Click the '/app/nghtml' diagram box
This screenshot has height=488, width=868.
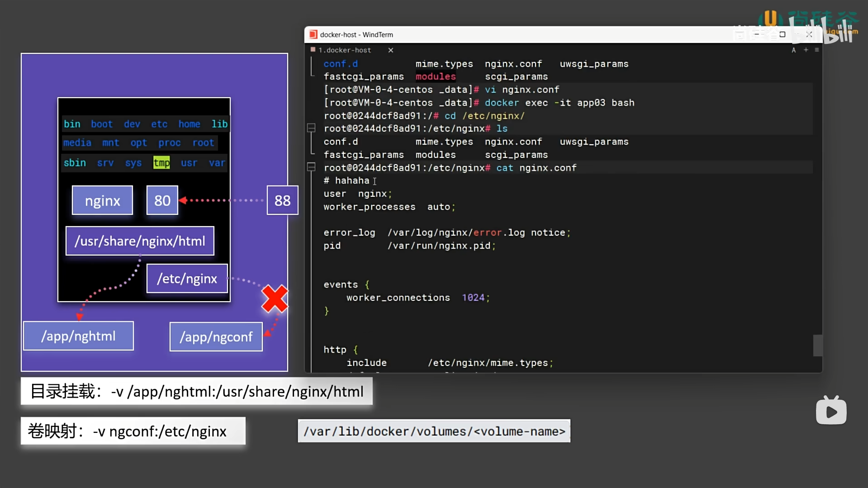tap(79, 336)
